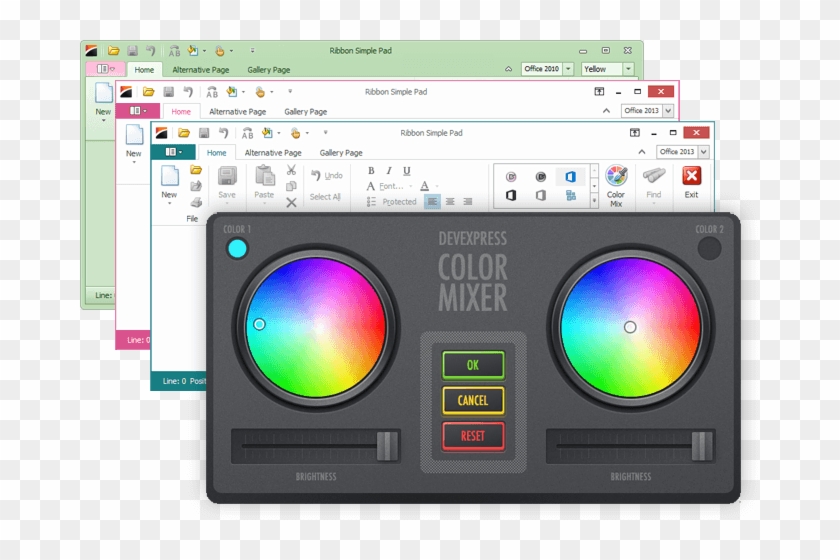Click OK in Color Mixer
840x560 pixels.
(473, 365)
